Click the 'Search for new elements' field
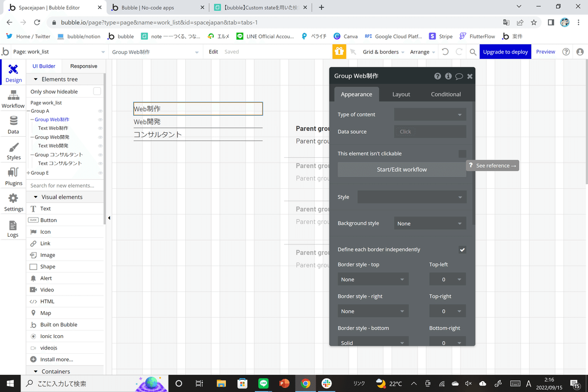588x392 pixels. 65,185
